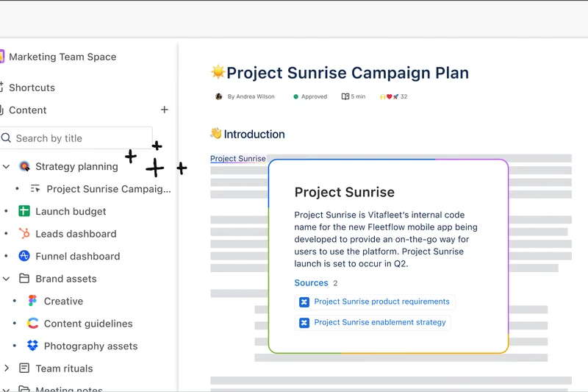The image size is (588, 392).
Task: Click the Strategy planning target icon
Action: pyautogui.click(x=24, y=166)
